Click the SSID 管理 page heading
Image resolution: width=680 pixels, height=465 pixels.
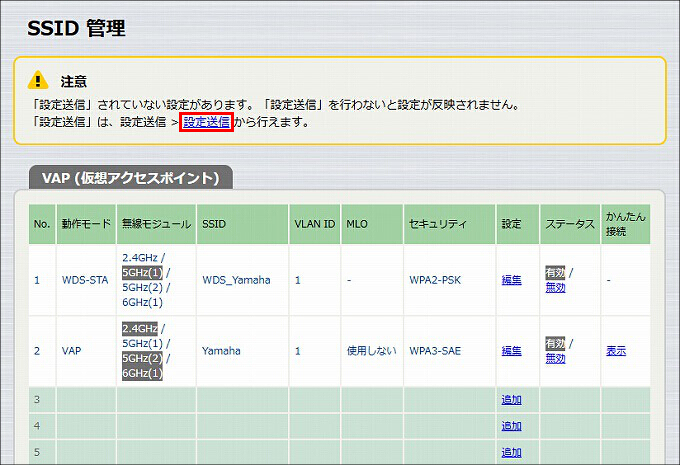pos(76,28)
